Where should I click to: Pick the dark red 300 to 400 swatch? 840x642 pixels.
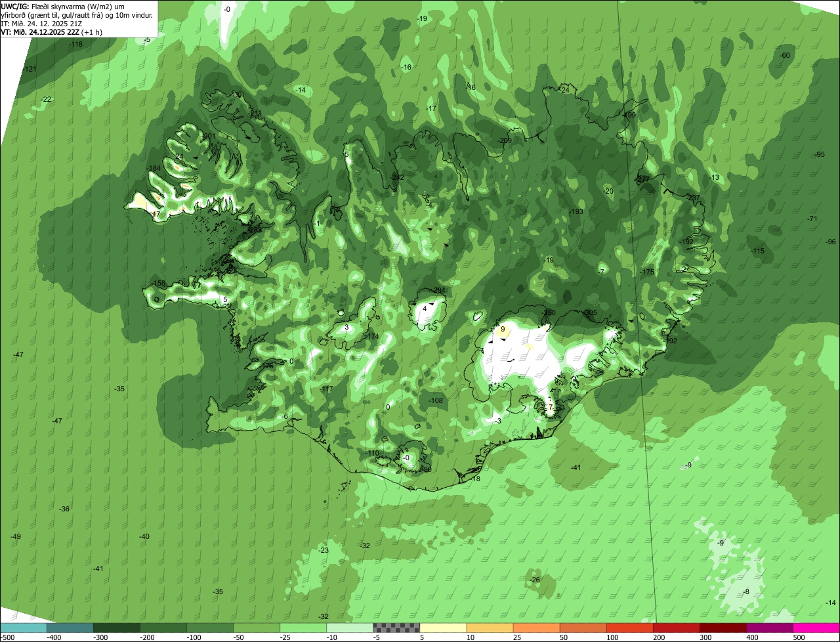[x=723, y=628]
